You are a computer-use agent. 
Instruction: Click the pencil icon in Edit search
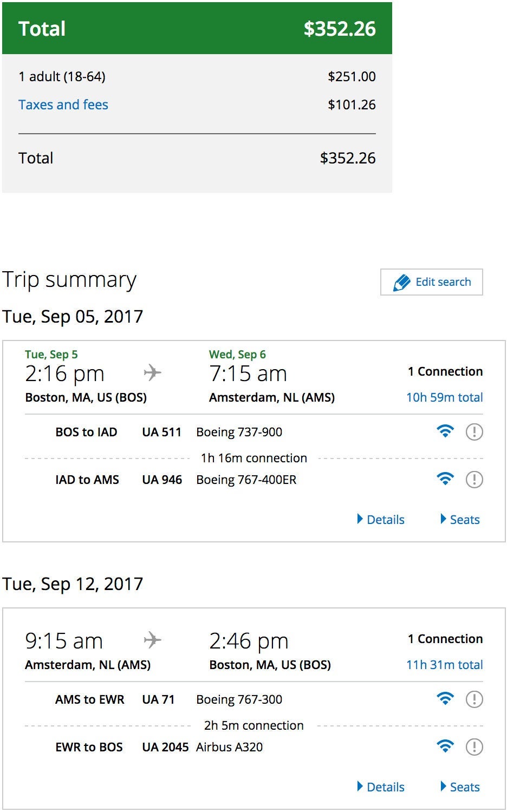[x=401, y=283]
